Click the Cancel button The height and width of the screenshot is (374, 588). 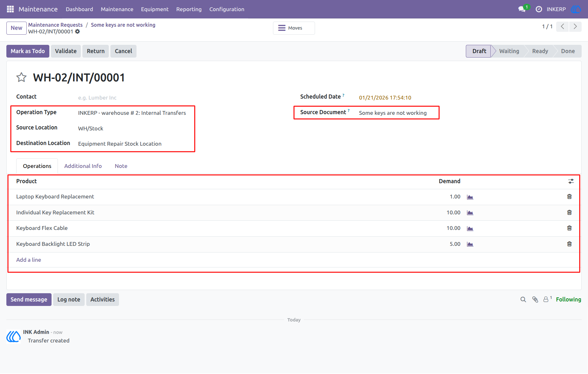[x=123, y=51]
